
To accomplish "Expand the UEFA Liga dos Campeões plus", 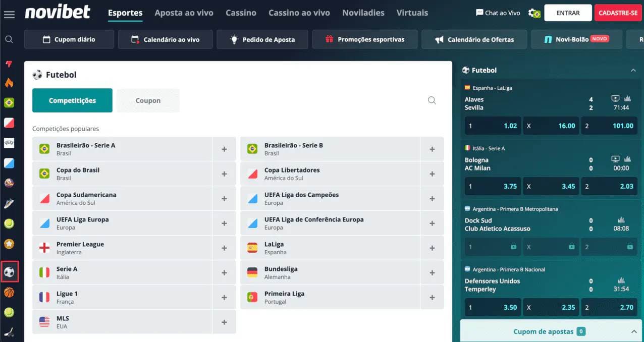I will coord(432,198).
